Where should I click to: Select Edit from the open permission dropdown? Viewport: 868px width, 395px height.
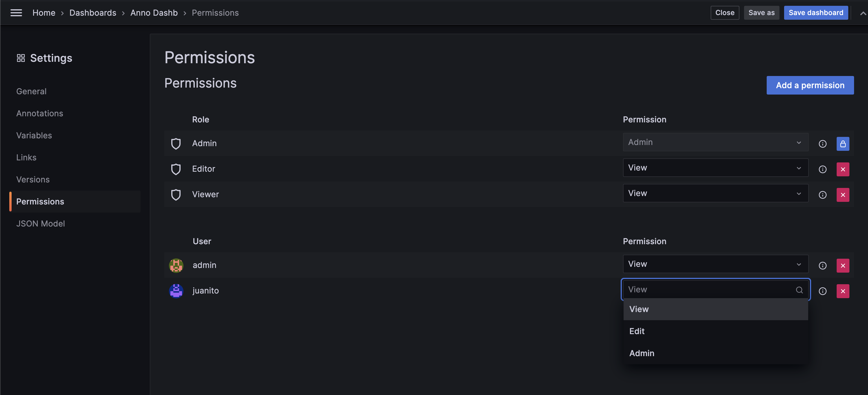click(637, 331)
